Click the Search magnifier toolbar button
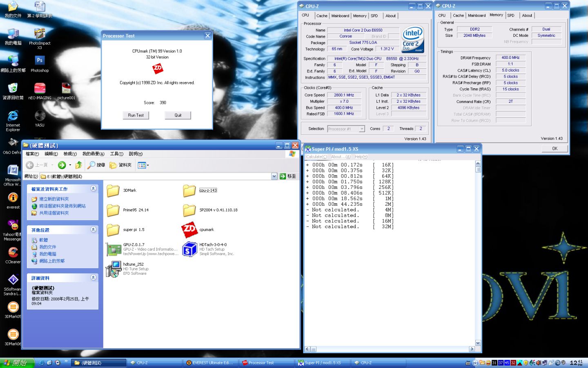Viewport: 588px width, 368px height. 96,165
